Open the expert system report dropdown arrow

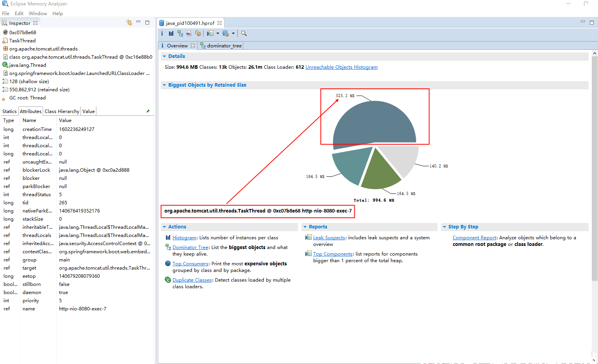click(218, 33)
